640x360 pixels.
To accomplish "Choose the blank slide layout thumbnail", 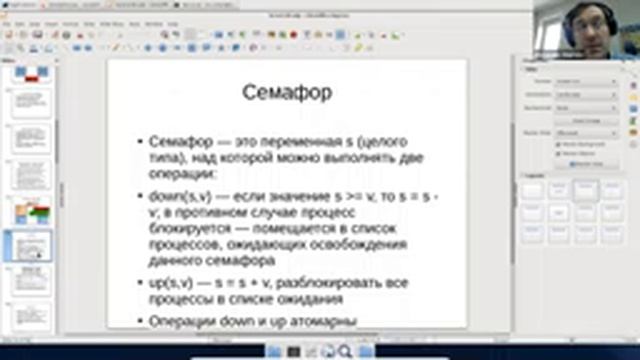I will pos(533,191).
